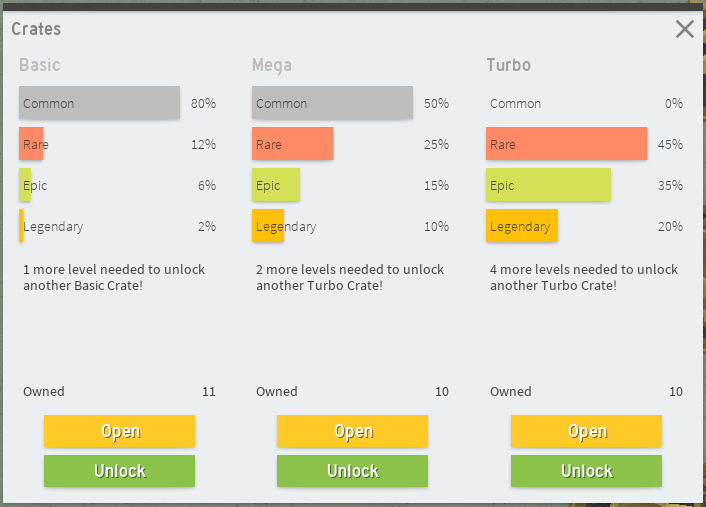Click the Turbo crate Epic 35% bar
706x507 pixels.
click(548, 185)
